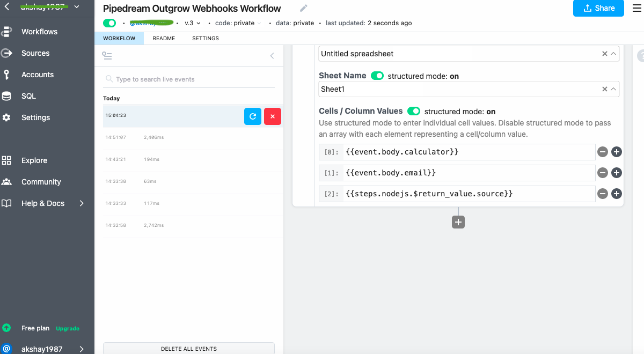This screenshot has height=354, width=644.
Task: Open Workflows in the sidebar
Action: click(39, 32)
